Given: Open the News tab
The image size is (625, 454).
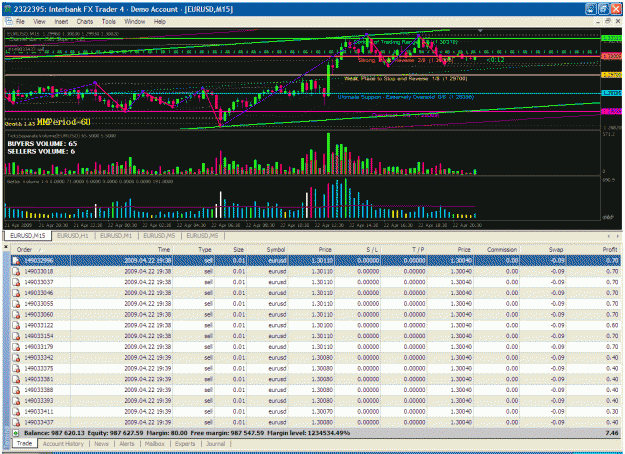Looking at the screenshot, I should click(x=101, y=444).
